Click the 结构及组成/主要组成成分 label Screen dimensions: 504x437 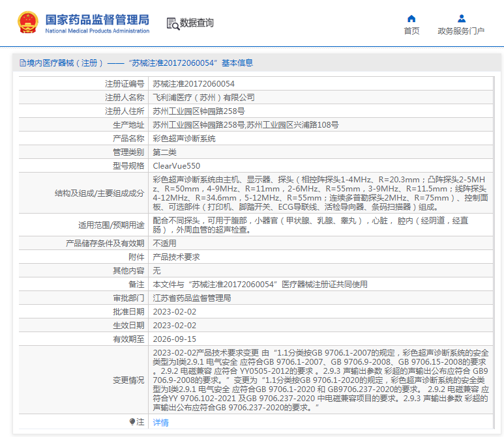[x=100, y=193]
